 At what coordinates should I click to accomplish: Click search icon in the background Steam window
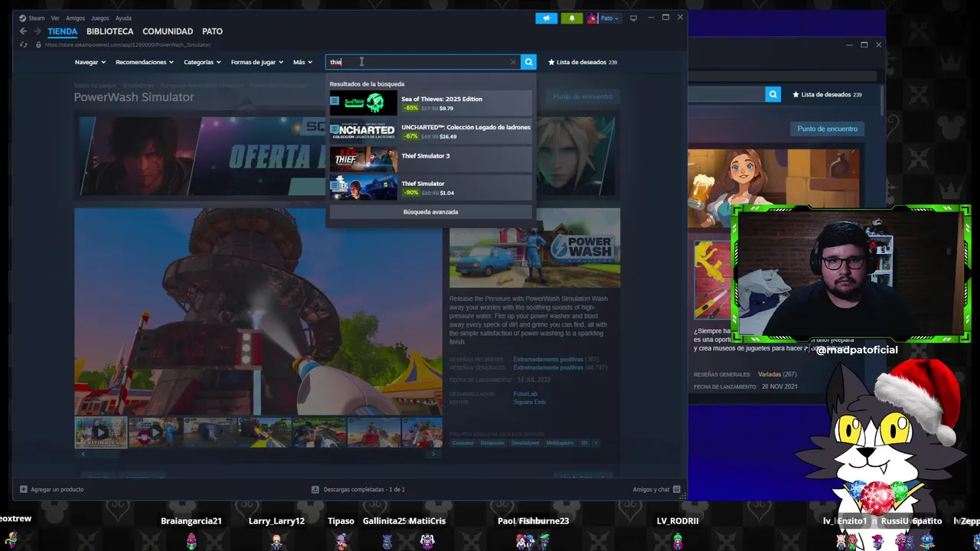pyautogui.click(x=773, y=94)
